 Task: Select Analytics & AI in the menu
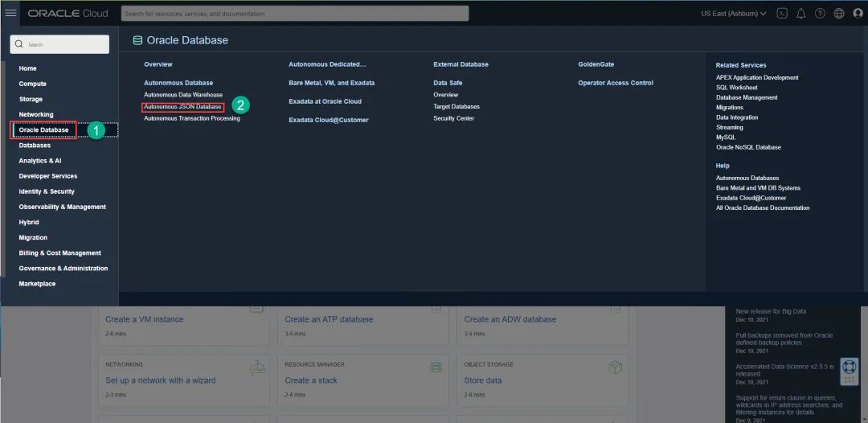[x=40, y=161]
